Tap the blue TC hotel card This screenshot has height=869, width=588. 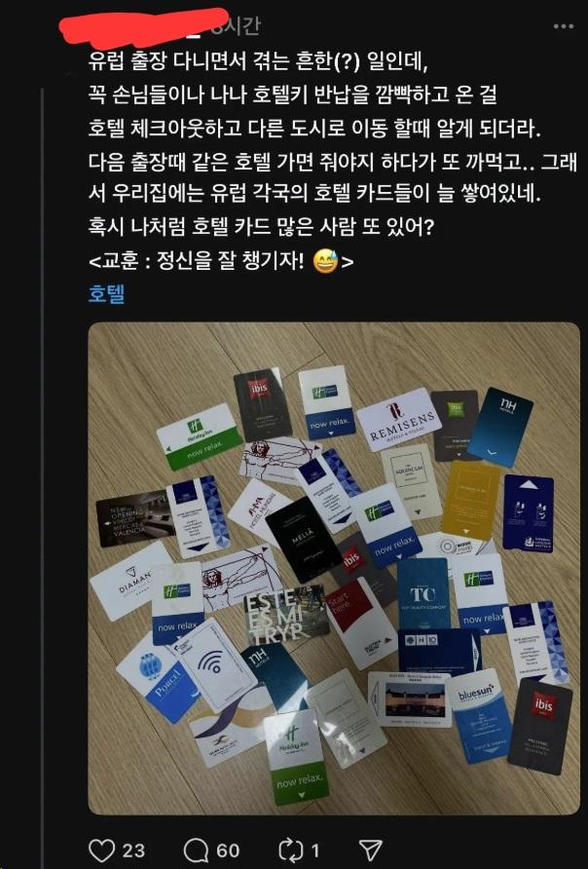423,594
